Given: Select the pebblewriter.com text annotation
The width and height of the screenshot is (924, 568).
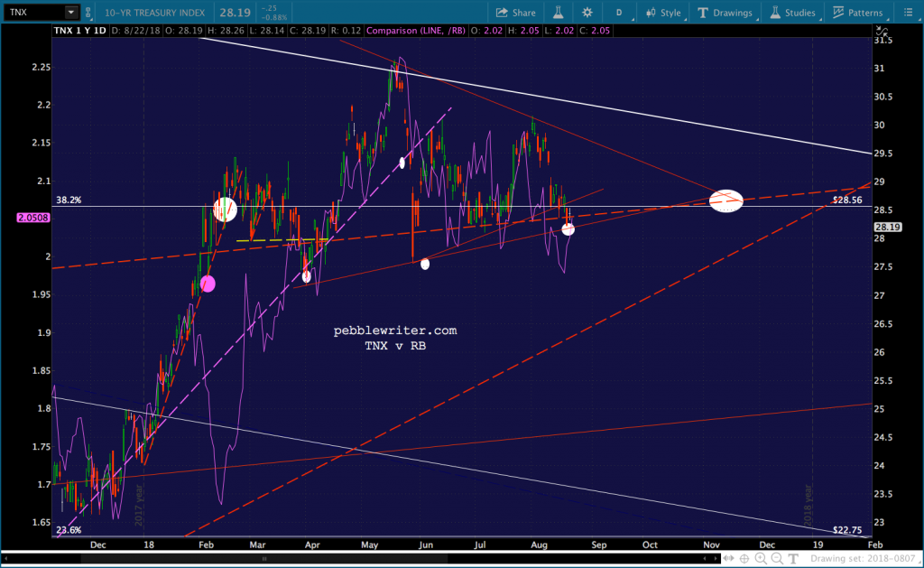Looking at the screenshot, I should coord(395,331).
